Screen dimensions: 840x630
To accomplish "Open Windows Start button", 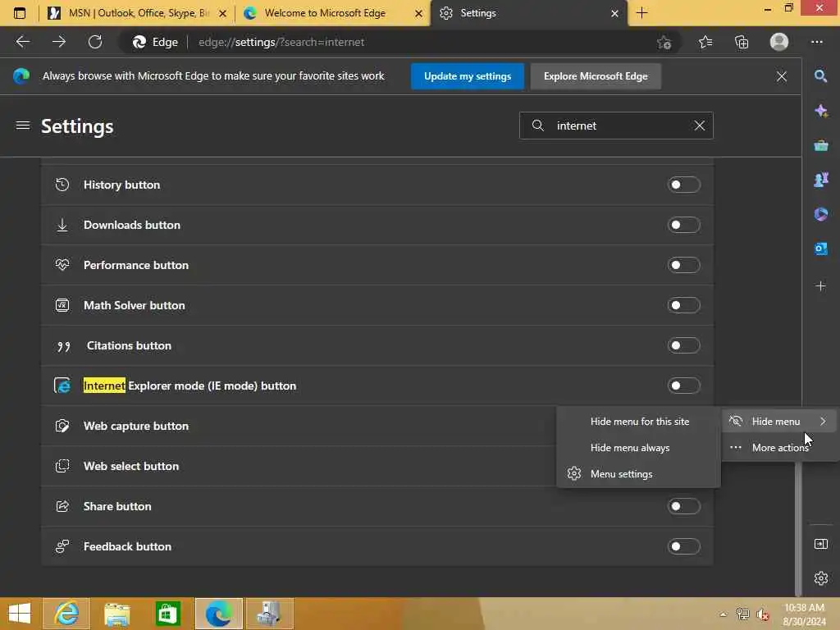I will [20, 614].
